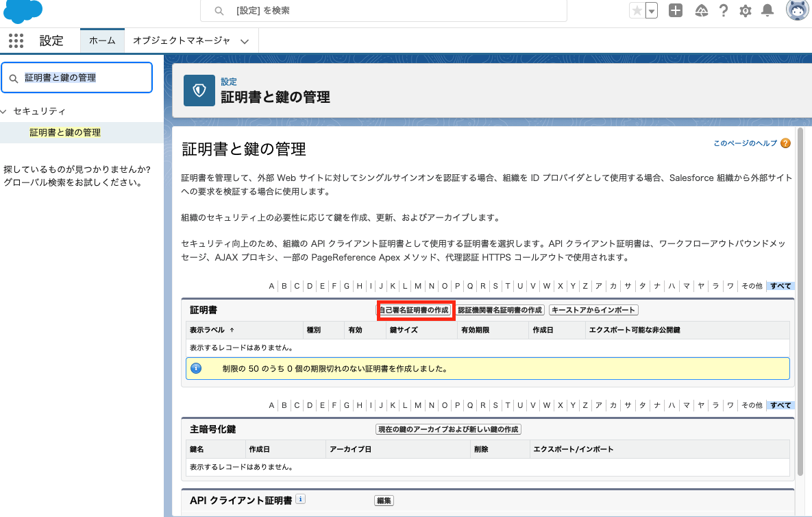Viewport: 812px width, 517px height.
Task: Open Trailhead help resources icon
Action: click(x=701, y=11)
